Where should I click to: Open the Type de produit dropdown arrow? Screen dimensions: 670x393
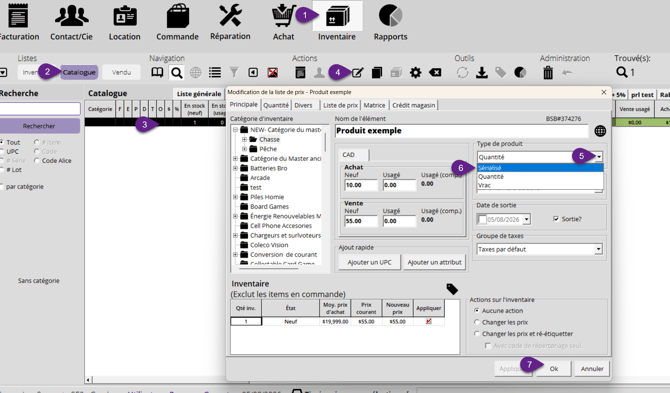pyautogui.click(x=599, y=157)
